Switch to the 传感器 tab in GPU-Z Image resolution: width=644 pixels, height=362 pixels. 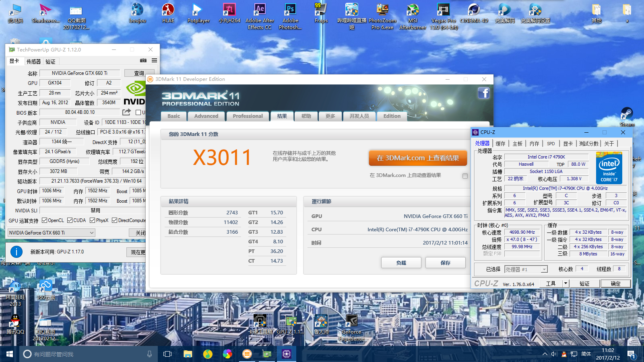(33, 62)
